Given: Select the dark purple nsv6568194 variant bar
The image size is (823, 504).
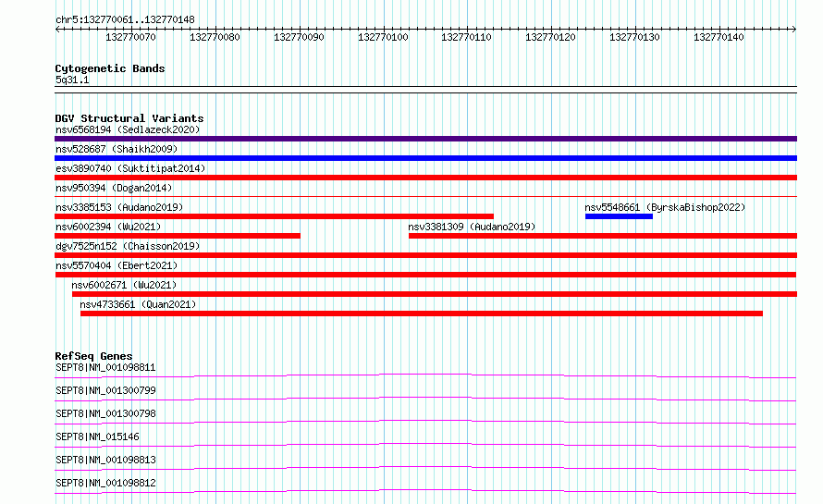Looking at the screenshot, I should [x=425, y=139].
